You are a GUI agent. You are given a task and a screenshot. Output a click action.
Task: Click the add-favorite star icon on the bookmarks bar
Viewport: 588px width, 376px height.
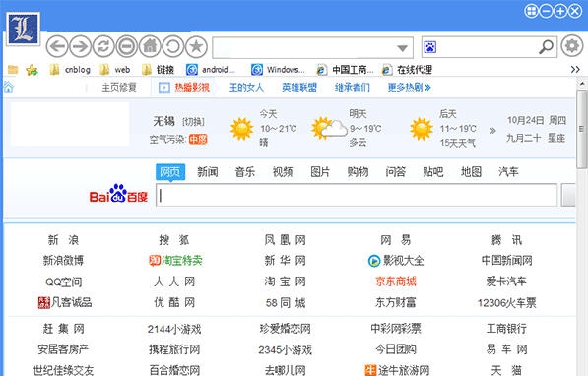click(x=32, y=70)
